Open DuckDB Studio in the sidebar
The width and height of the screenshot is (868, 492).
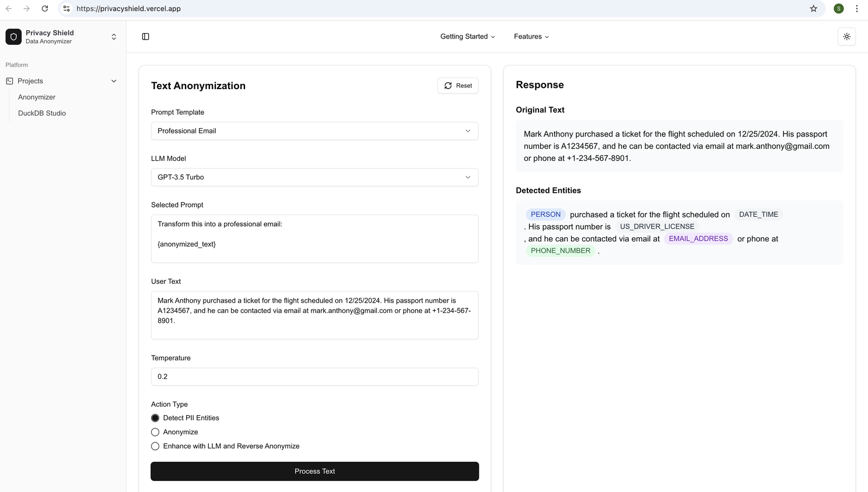click(x=42, y=113)
